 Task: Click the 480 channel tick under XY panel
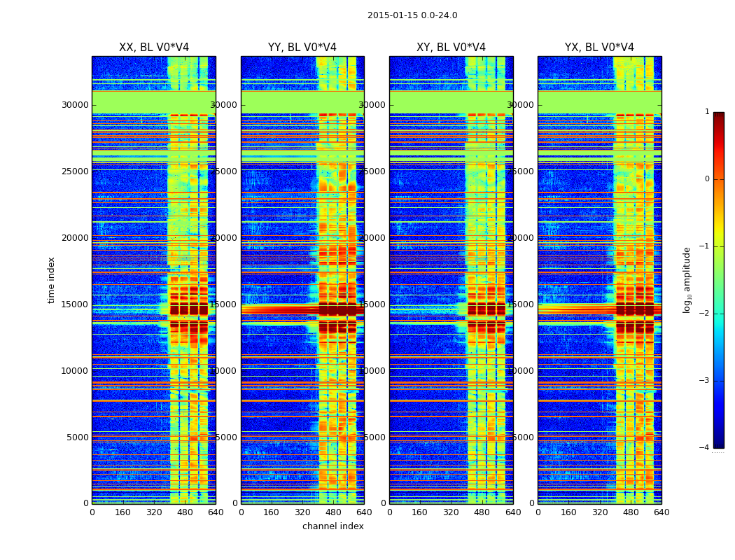coord(482,512)
